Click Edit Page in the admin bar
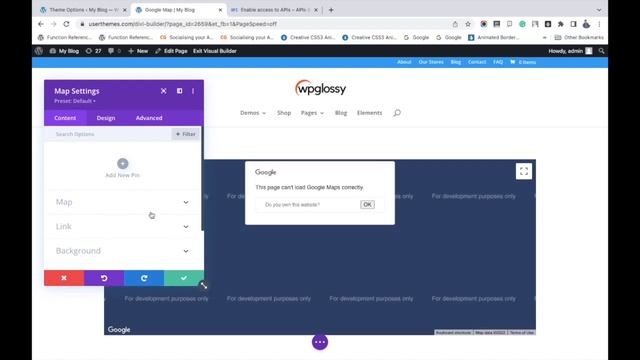 pos(172,51)
